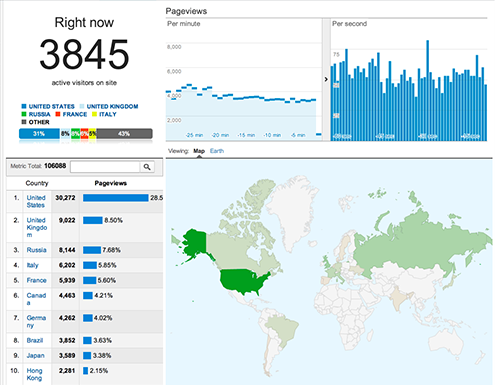The width and height of the screenshot is (495, 385).
Task: Open the Russia country link
Action: (x=36, y=250)
